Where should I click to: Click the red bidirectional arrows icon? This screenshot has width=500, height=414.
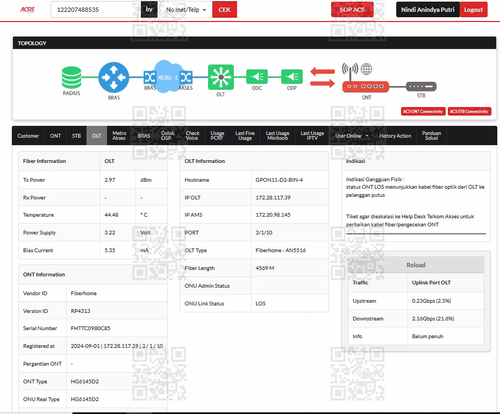[322, 77]
